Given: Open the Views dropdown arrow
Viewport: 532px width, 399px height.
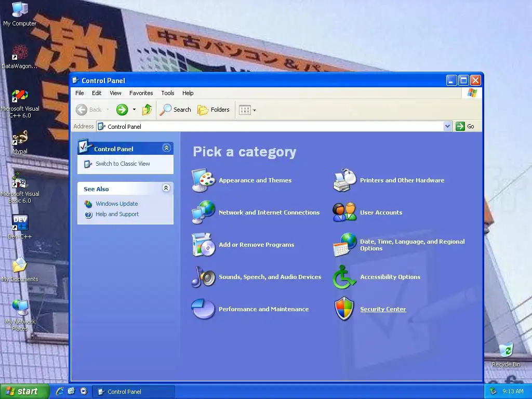Looking at the screenshot, I should (x=255, y=110).
